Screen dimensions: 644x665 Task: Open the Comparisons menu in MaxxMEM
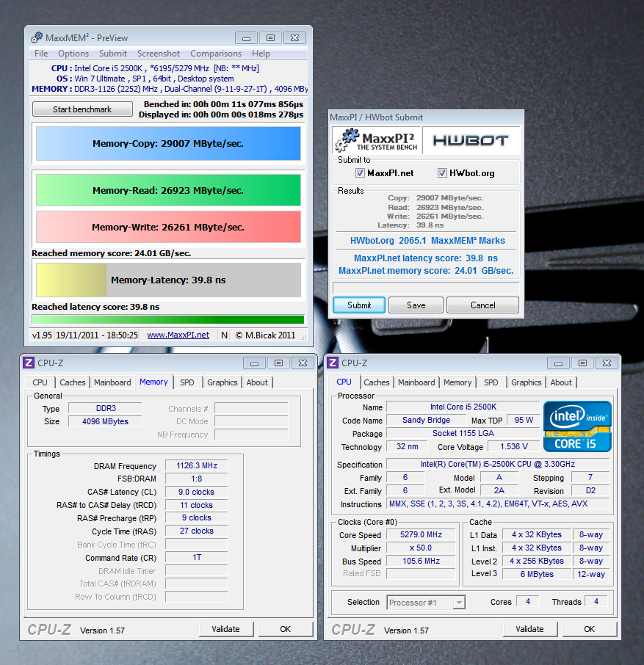(215, 54)
